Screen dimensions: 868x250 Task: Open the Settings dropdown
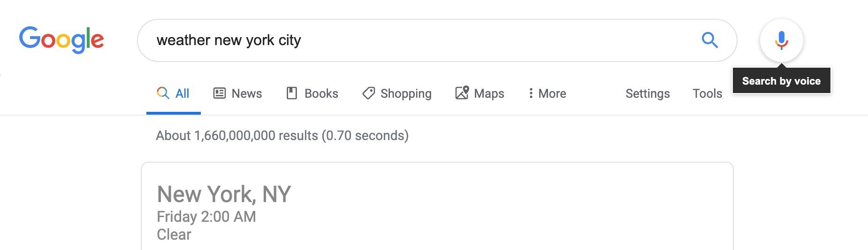[x=647, y=94]
